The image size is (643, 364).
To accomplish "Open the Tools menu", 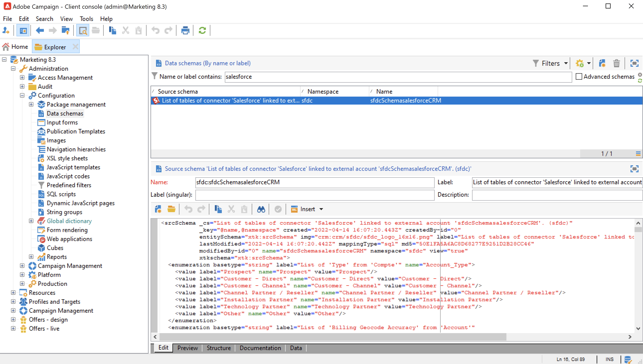I will pyautogui.click(x=86, y=19).
